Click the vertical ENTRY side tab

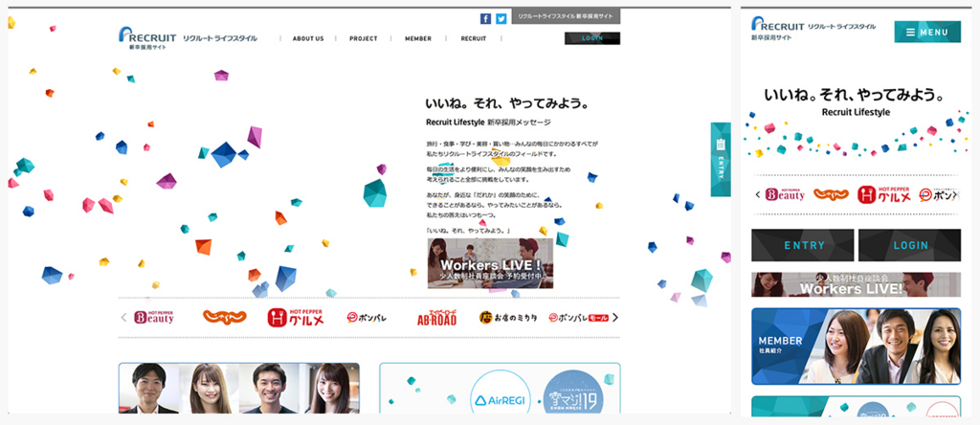721,159
